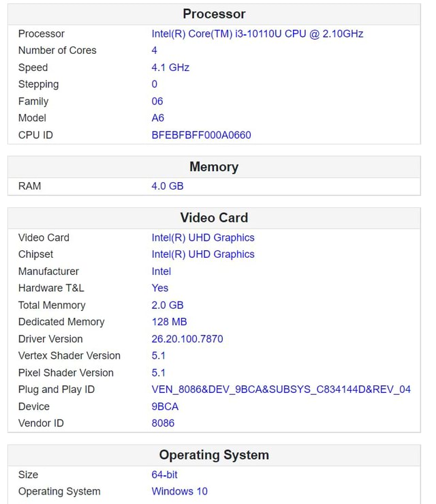Select the CPU ID value BFEBFBFF000A0660
This screenshot has width=436, height=504.
point(201,135)
